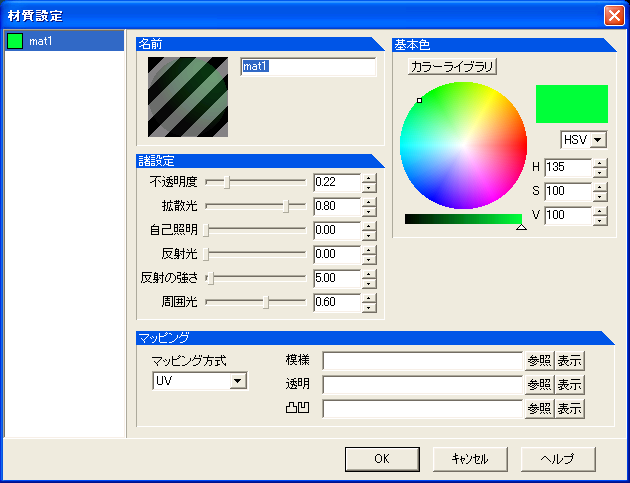Close the 材質設定 dialog window
The height and width of the screenshot is (483, 630).
pos(614,16)
